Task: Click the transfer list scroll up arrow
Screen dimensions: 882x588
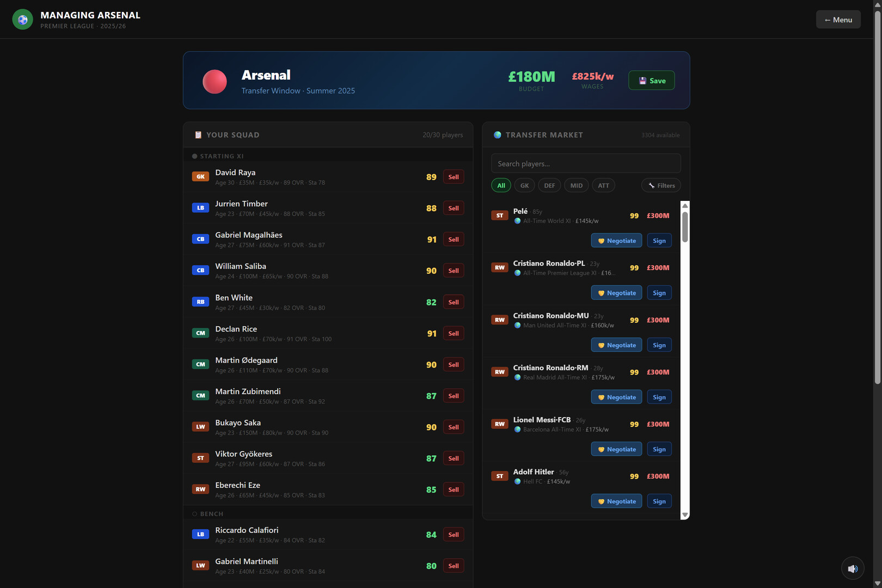Action: click(685, 206)
